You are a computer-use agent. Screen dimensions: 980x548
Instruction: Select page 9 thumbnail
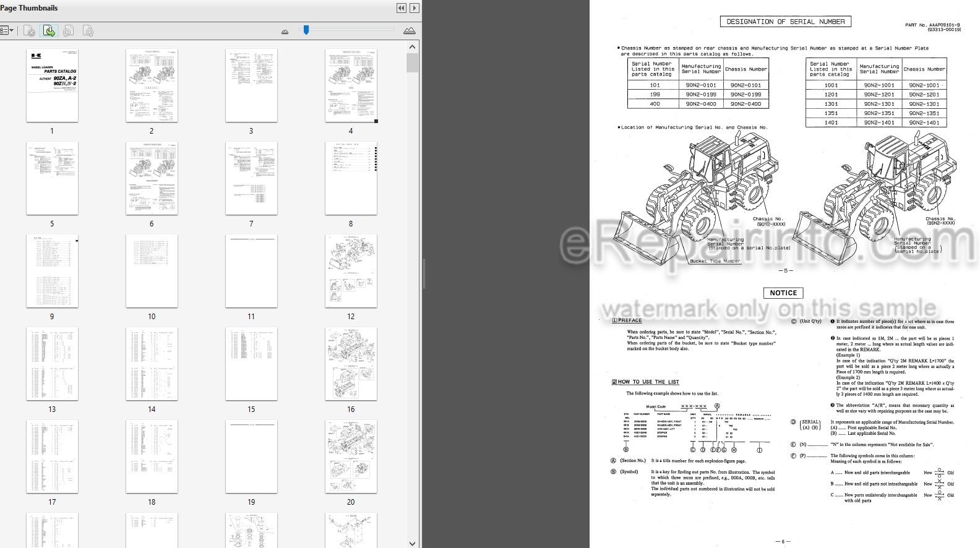(52, 271)
